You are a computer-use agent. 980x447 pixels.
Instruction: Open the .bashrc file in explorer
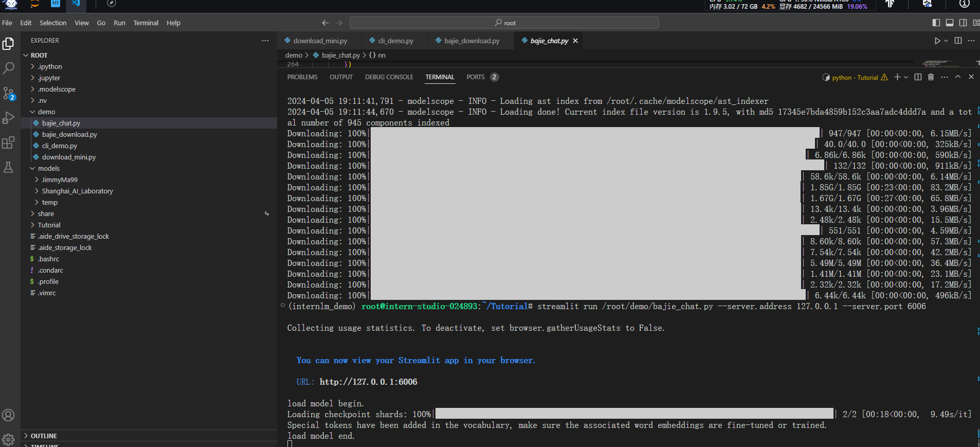pos(149,259)
